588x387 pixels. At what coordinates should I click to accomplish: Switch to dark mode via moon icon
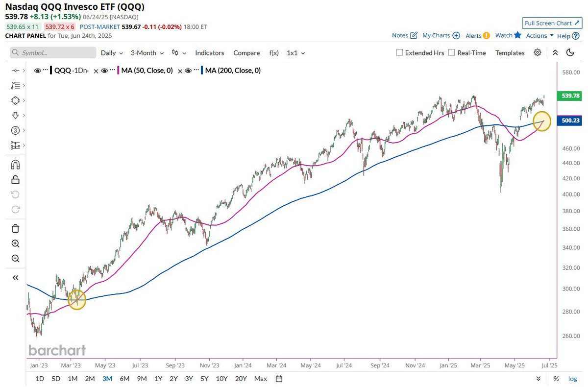coord(570,52)
